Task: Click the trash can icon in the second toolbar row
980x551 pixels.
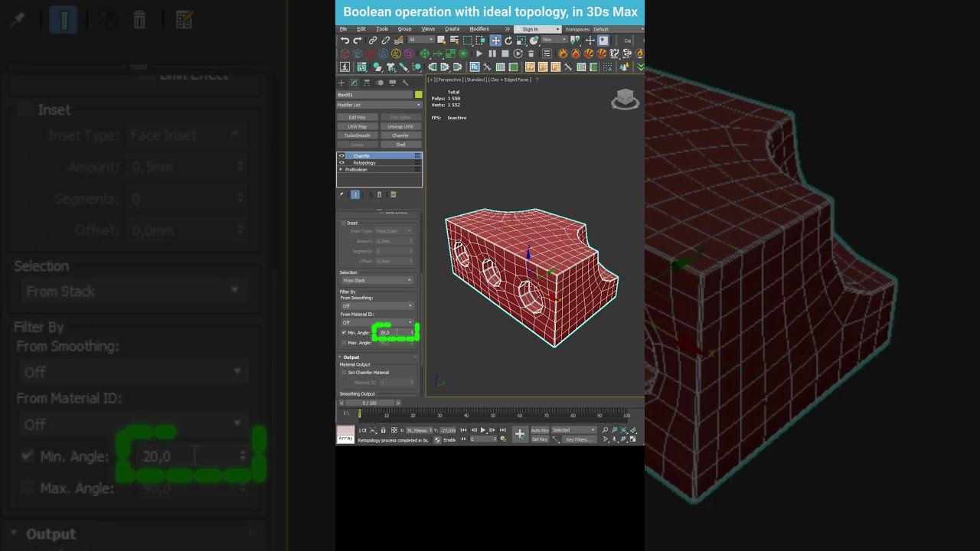Action: [531, 54]
